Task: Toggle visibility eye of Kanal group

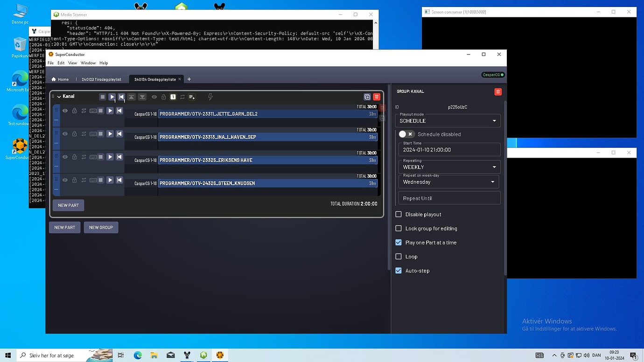Action: click(154, 97)
